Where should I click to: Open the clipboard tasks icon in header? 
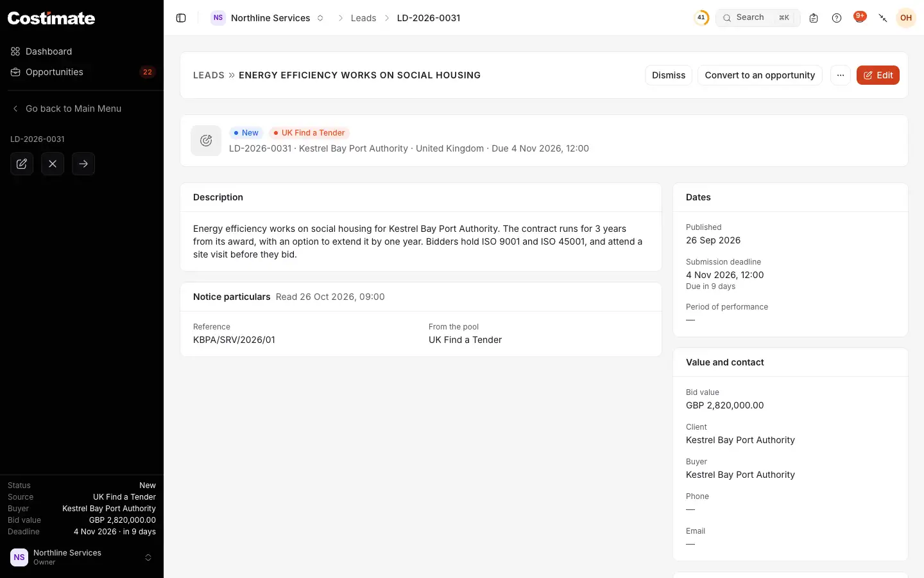point(814,18)
